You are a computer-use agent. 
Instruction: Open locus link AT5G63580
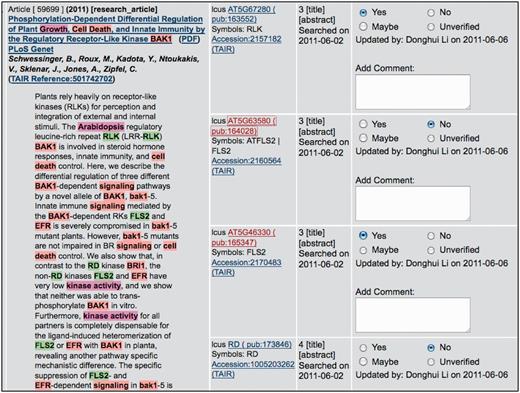pyautogui.click(x=243, y=126)
